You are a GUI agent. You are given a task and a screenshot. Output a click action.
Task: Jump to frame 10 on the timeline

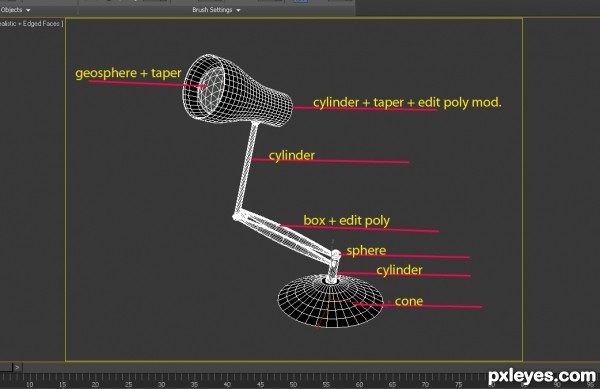pyautogui.click(x=29, y=384)
